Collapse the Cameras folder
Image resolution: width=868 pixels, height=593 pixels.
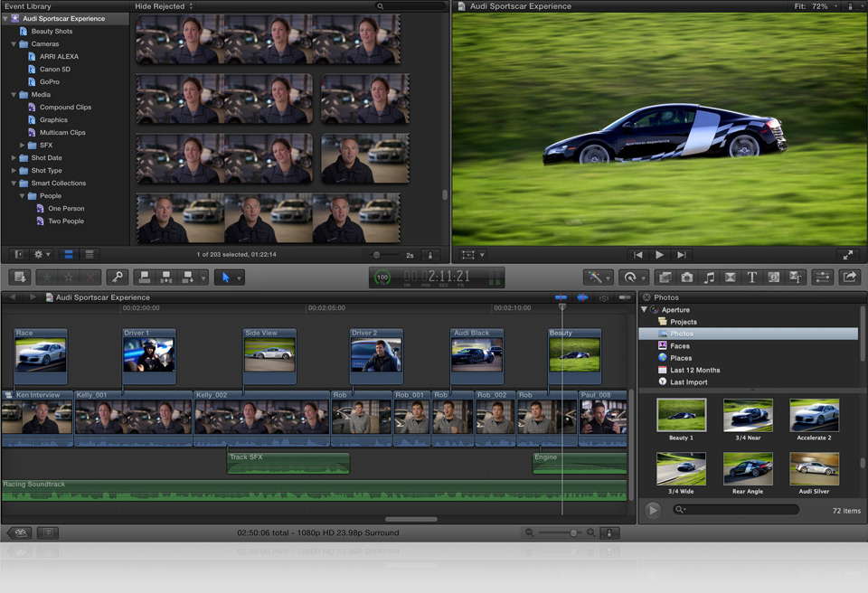14,43
